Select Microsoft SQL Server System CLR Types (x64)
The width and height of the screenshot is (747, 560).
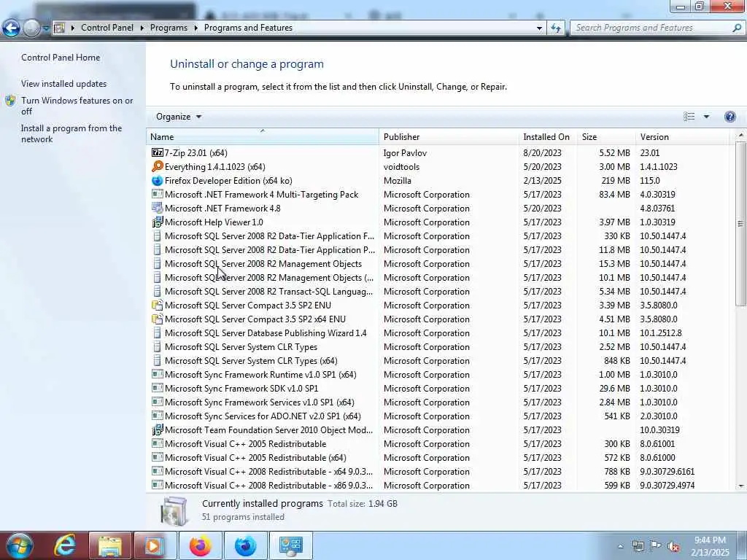point(441,360)
